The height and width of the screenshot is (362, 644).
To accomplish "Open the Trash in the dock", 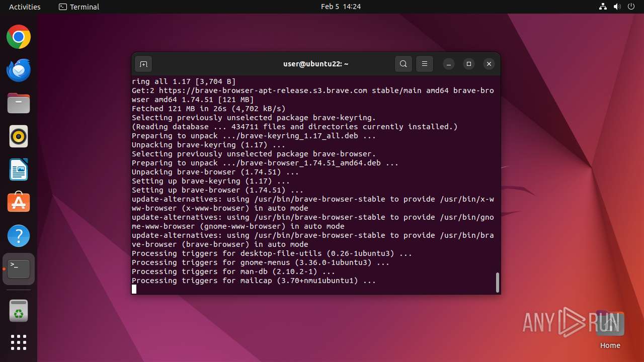I will pos(19,311).
